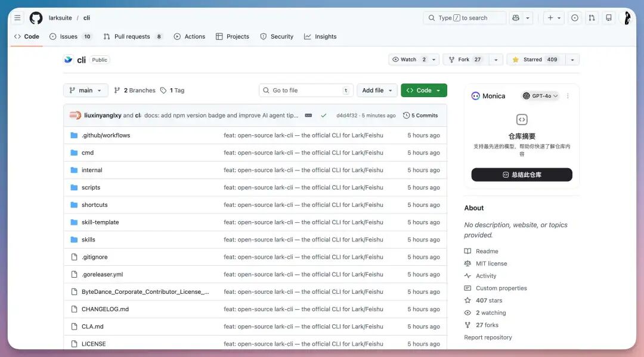Open the skill-template folder
The image size is (644, 357).
(100, 222)
